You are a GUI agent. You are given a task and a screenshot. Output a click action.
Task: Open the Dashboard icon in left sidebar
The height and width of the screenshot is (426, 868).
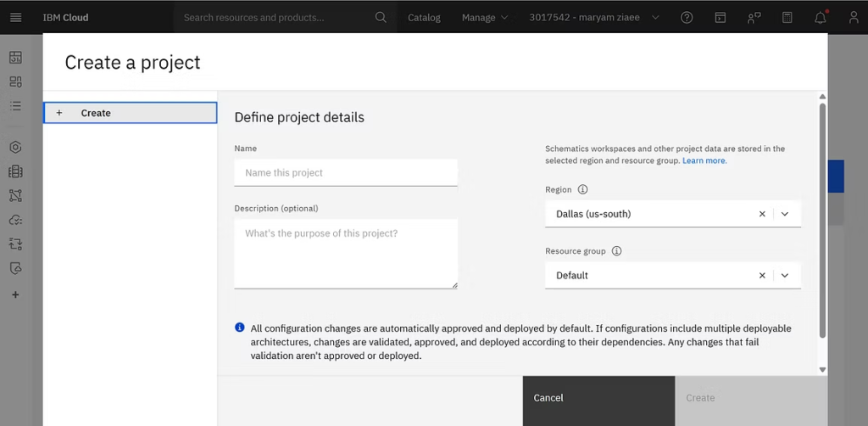pyautogui.click(x=15, y=58)
